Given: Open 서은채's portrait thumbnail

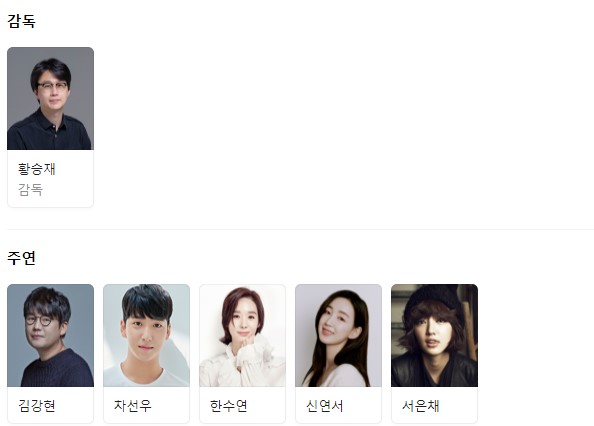Looking at the screenshot, I should (435, 335).
